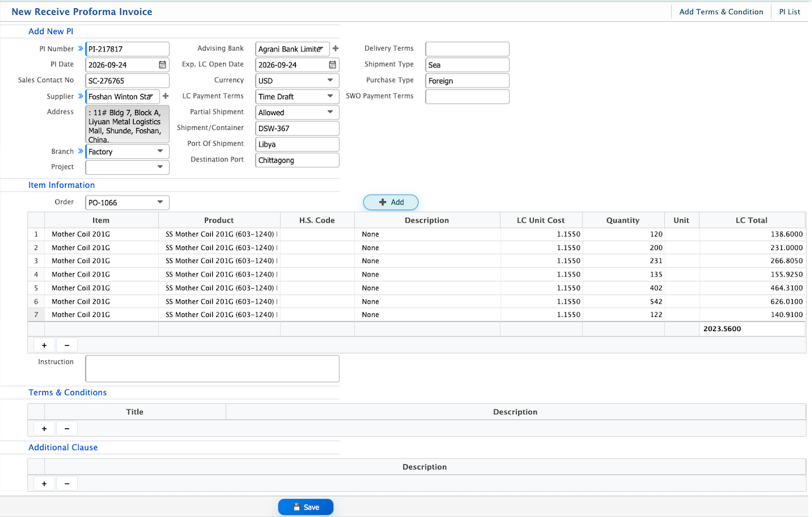Viewport: 812px width, 517px height.
Task: Expand the empty Project dropdown
Action: 127,167
